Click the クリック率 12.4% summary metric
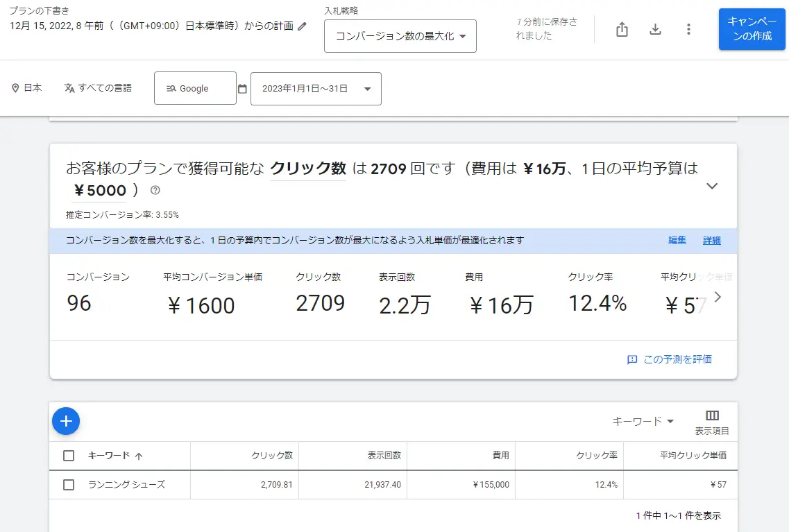Viewport: 789px width, 532px height. point(597,293)
